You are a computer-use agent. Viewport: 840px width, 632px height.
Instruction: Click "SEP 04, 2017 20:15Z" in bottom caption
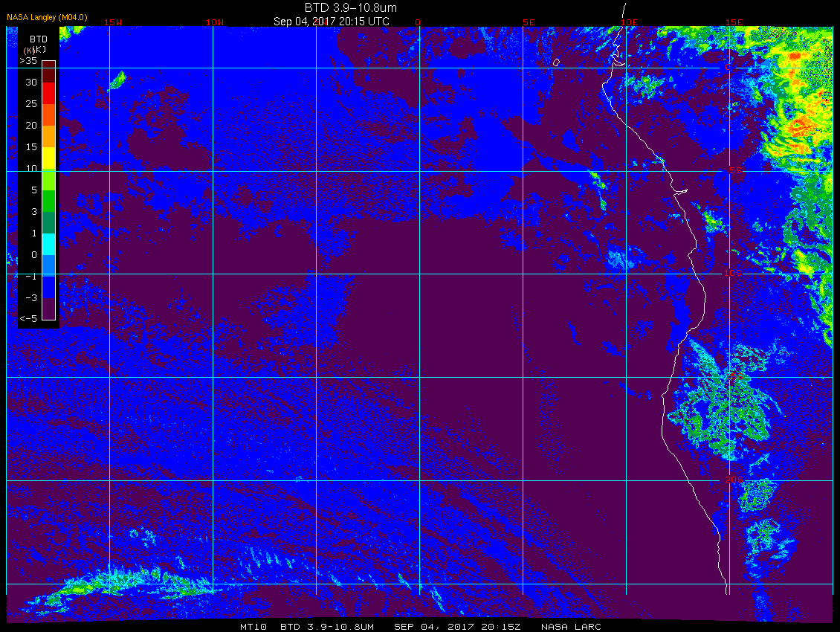pyautogui.click(x=457, y=627)
